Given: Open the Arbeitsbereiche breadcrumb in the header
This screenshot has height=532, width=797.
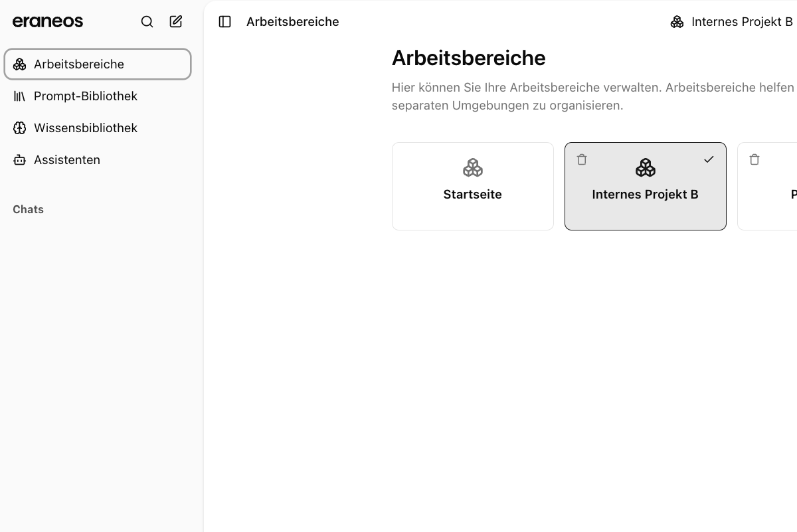Looking at the screenshot, I should pos(292,21).
